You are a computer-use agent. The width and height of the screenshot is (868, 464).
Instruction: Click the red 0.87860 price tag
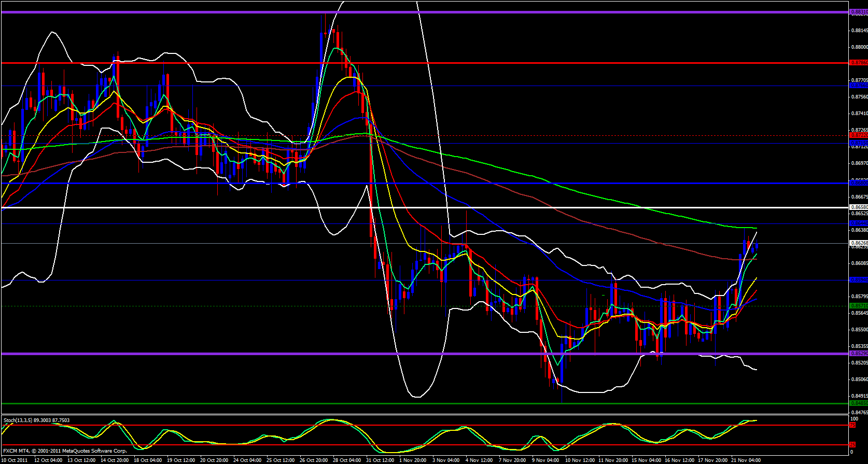coord(858,63)
